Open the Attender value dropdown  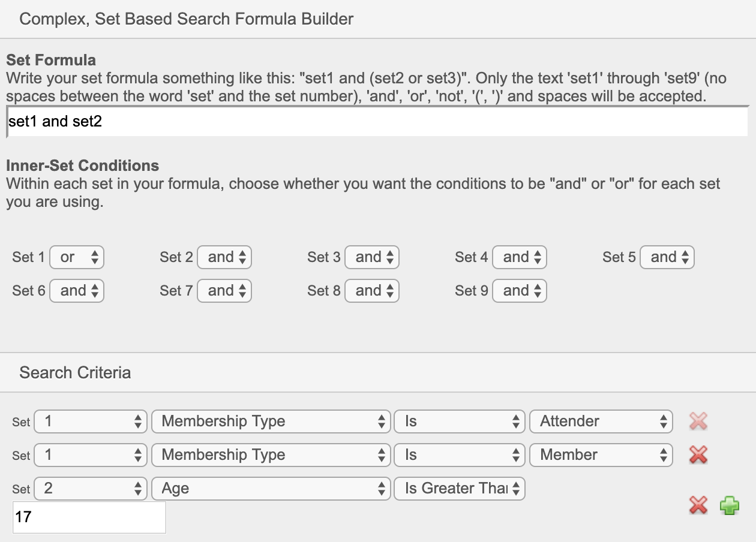(x=601, y=421)
